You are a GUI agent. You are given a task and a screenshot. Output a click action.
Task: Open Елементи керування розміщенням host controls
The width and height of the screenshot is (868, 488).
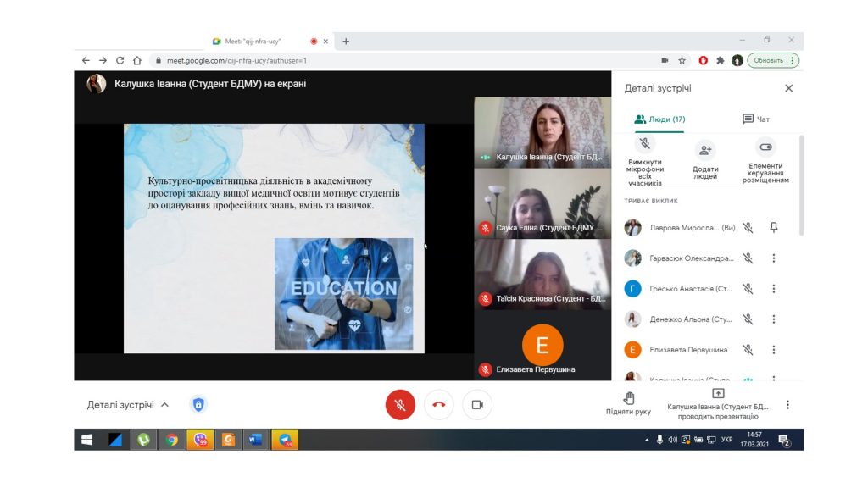765,162
